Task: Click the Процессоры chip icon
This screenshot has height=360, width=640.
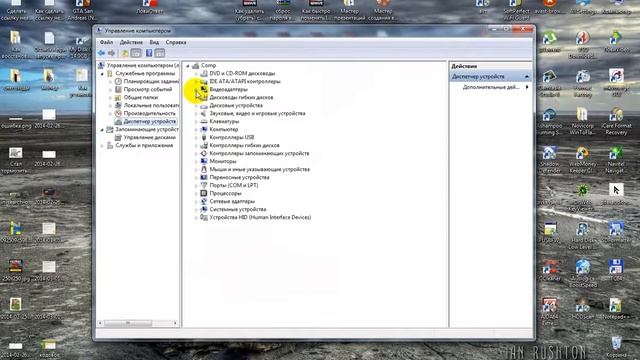Action: pos(204,193)
